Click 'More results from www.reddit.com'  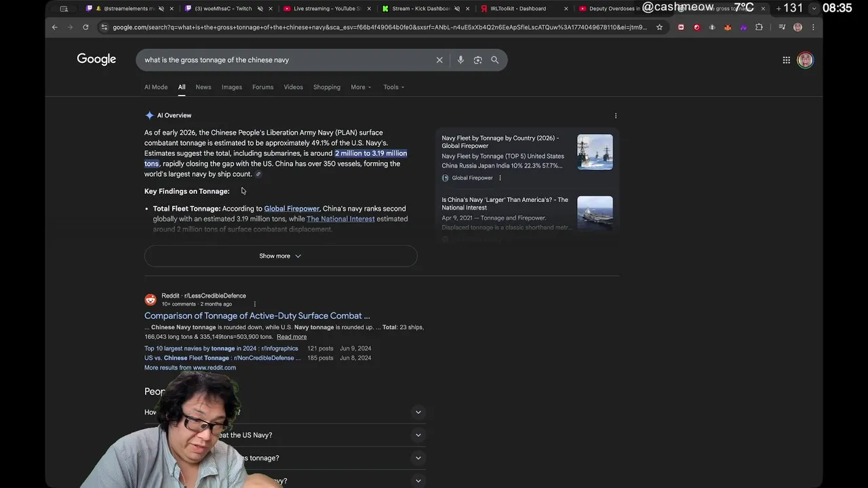[x=190, y=367]
